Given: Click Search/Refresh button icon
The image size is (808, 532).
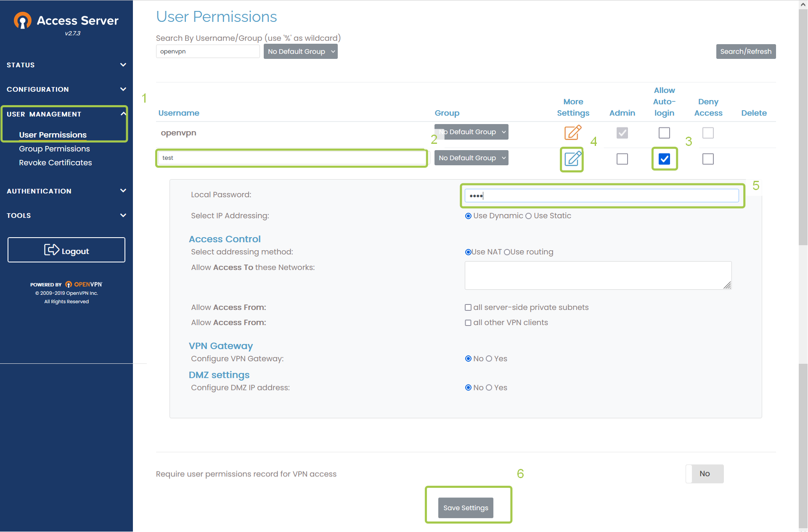Looking at the screenshot, I should [x=746, y=51].
